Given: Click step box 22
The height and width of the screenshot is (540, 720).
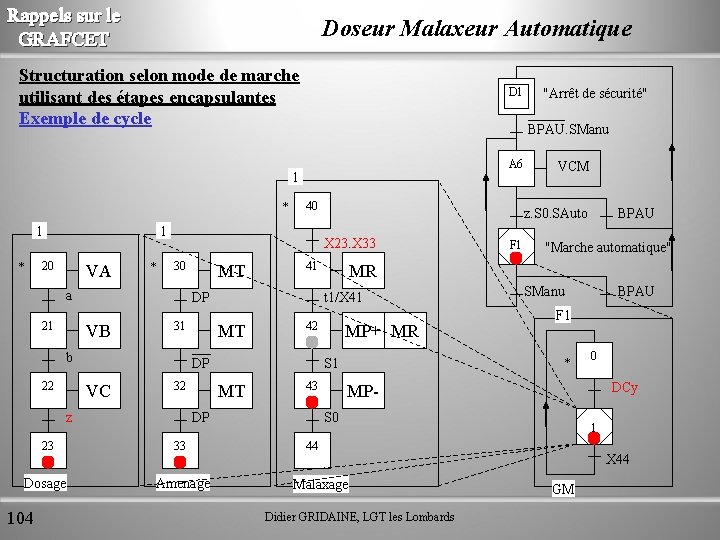Looking at the screenshot, I should click(48, 390).
